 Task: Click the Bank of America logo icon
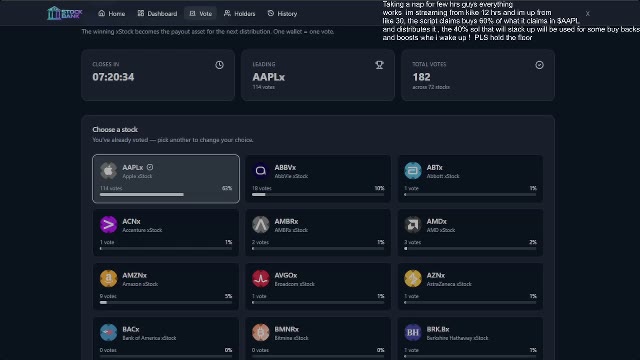108,332
